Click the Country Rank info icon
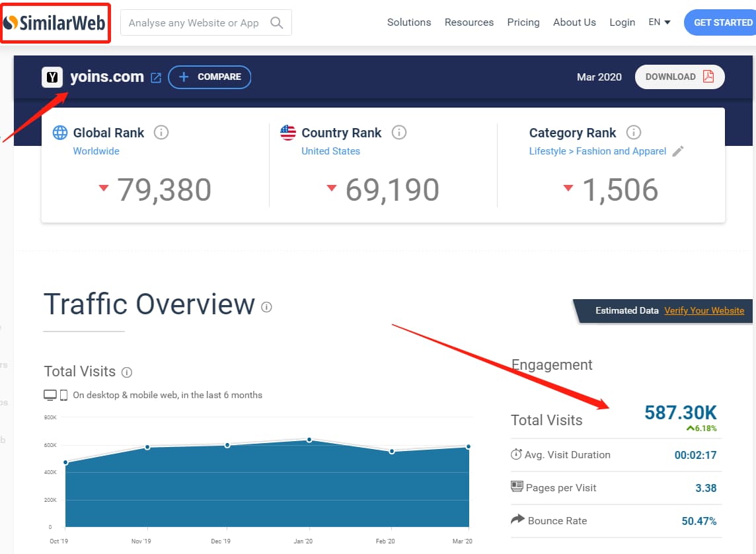This screenshot has width=756, height=554. click(398, 133)
